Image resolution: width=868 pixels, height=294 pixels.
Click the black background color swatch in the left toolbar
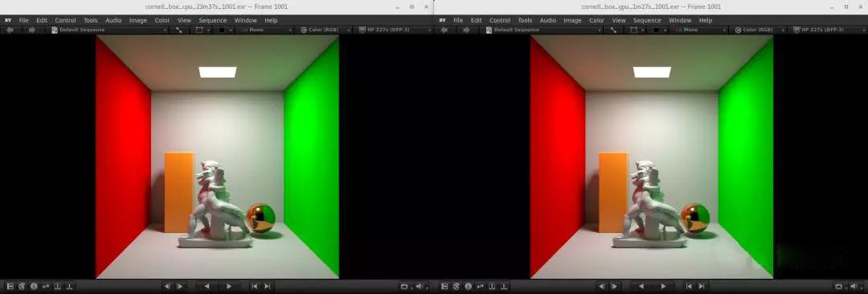point(222,30)
